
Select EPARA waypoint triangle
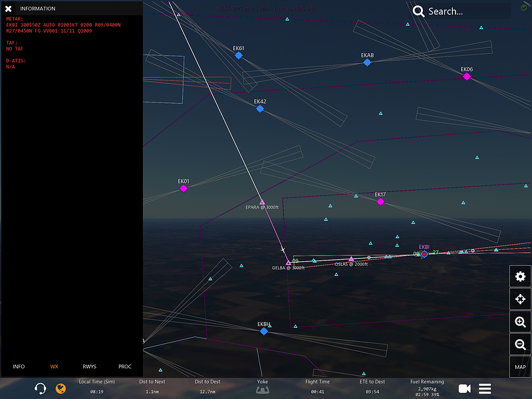pyautogui.click(x=262, y=203)
